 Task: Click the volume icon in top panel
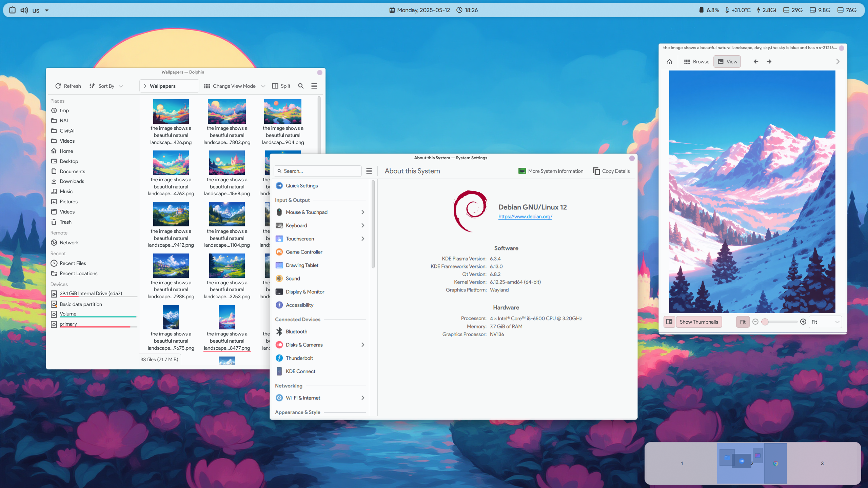click(x=24, y=10)
